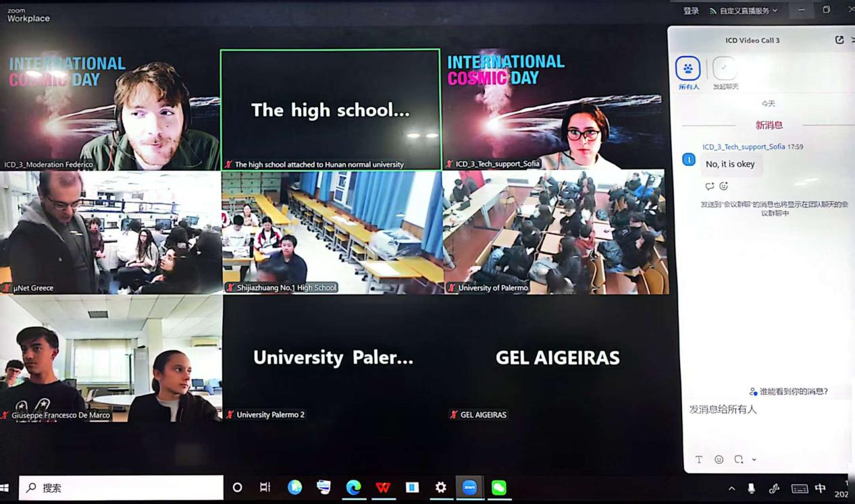The height and width of the screenshot is (504, 855).
Task: Toggle the Chinese input method indicator
Action: pyautogui.click(x=820, y=488)
